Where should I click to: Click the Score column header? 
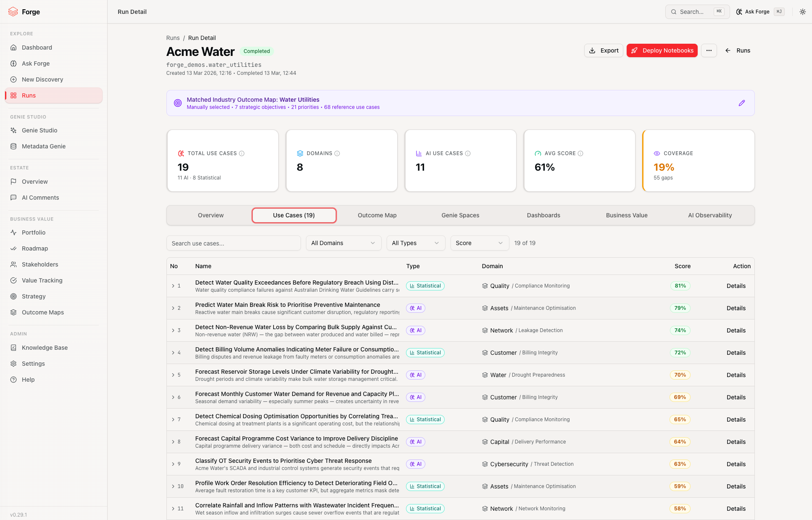(683, 266)
